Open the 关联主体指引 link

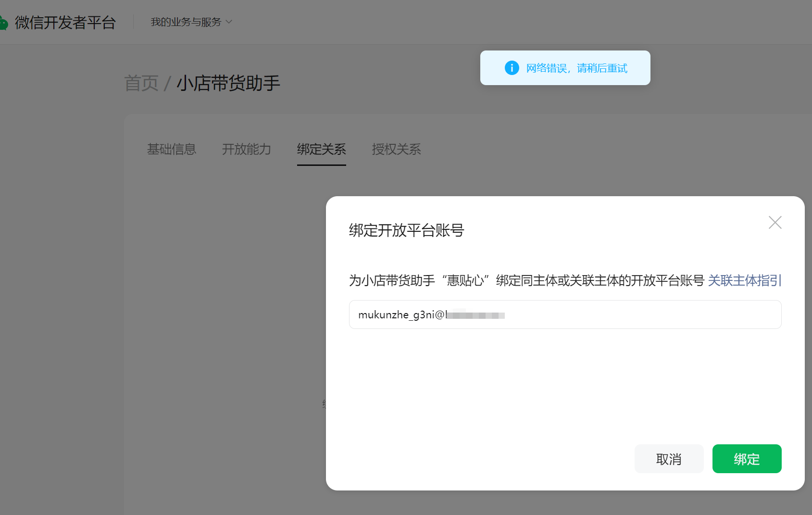[x=745, y=280]
